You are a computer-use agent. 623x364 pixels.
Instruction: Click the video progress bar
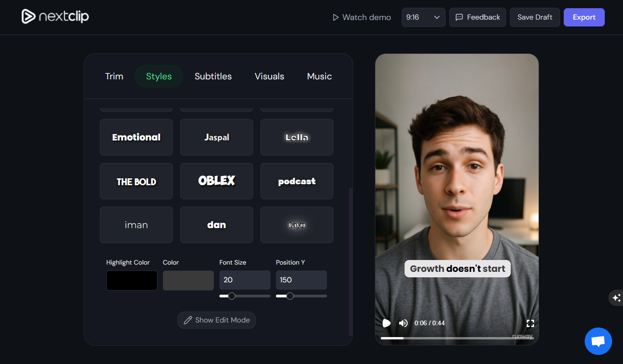pyautogui.click(x=456, y=338)
